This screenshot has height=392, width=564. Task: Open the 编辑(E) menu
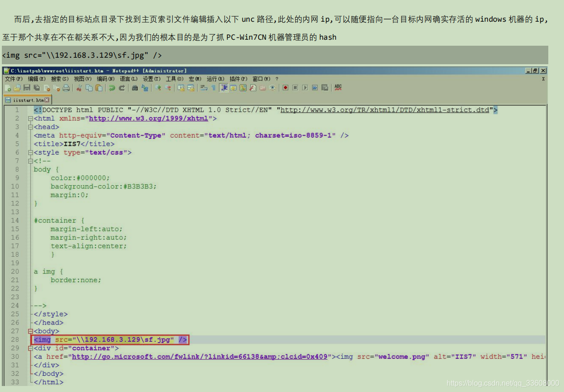[36, 79]
